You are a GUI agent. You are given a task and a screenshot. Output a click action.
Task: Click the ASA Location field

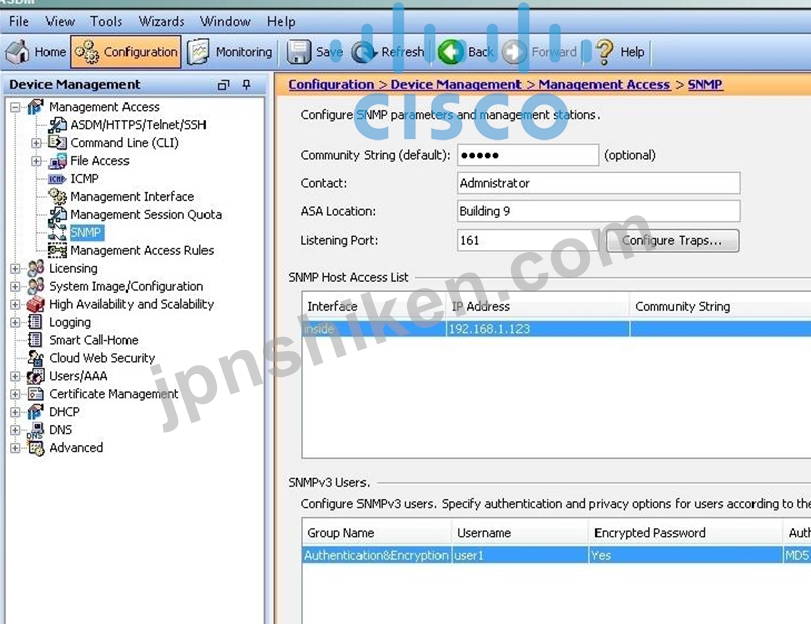(x=598, y=211)
